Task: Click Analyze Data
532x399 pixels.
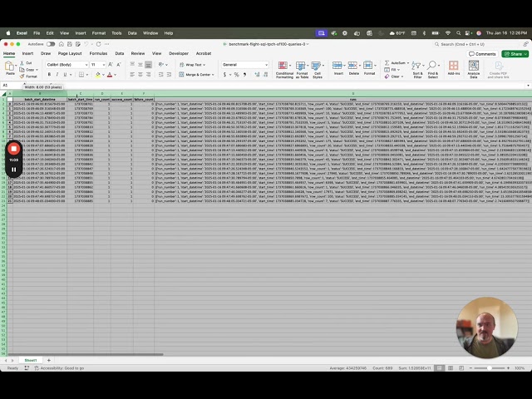Action: click(x=473, y=70)
